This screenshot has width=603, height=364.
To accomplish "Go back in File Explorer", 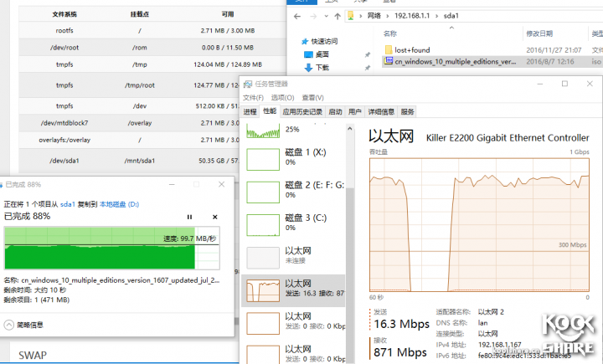I will tap(296, 16).
